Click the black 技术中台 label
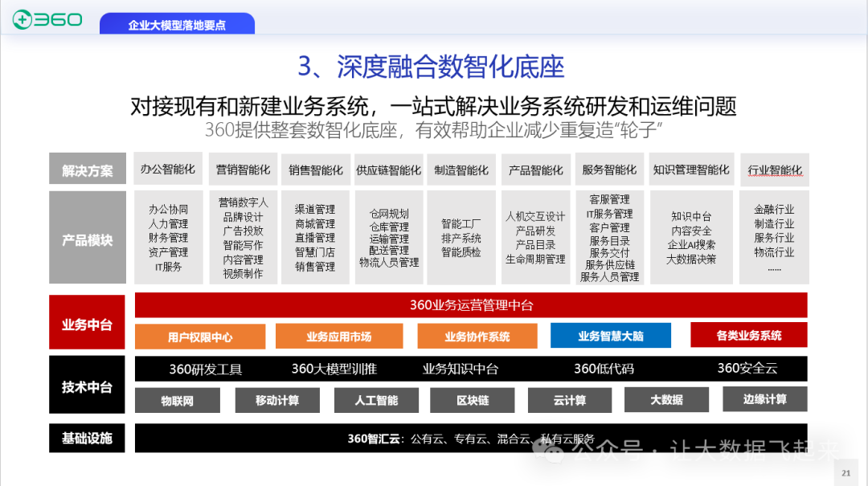The image size is (868, 486). coord(87,385)
